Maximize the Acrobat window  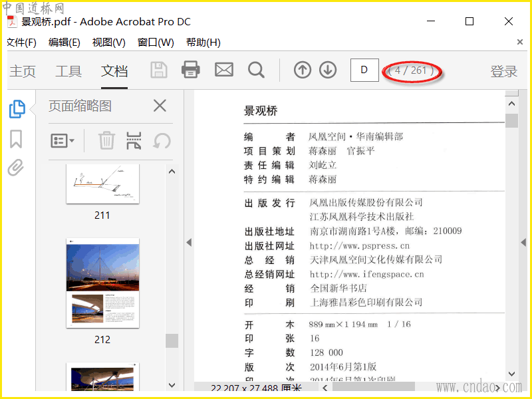pos(469,21)
